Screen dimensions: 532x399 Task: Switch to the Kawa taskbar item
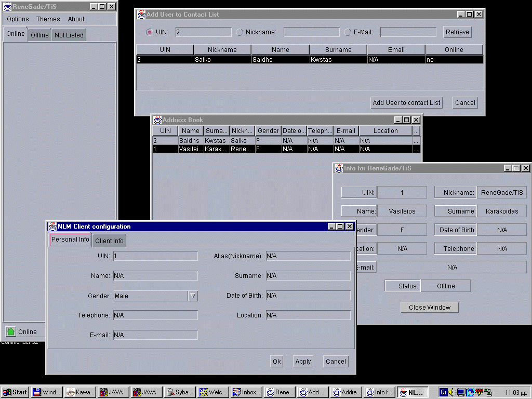pyautogui.click(x=79, y=392)
